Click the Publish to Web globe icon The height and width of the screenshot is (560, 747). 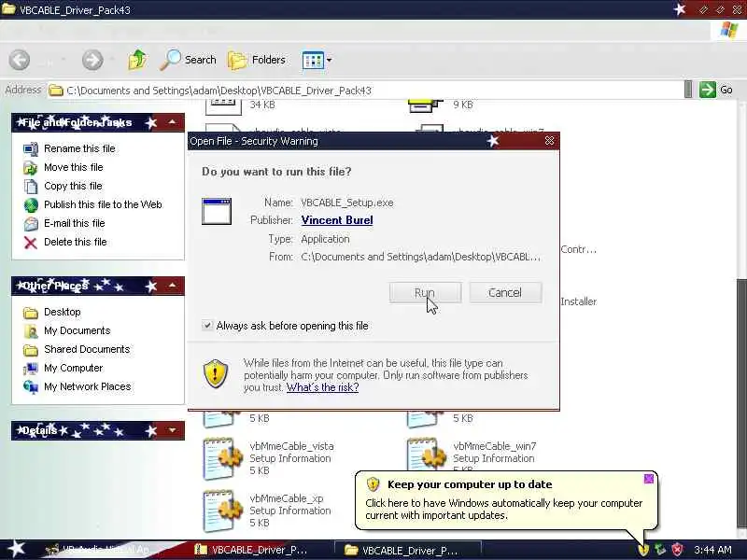pos(31,205)
